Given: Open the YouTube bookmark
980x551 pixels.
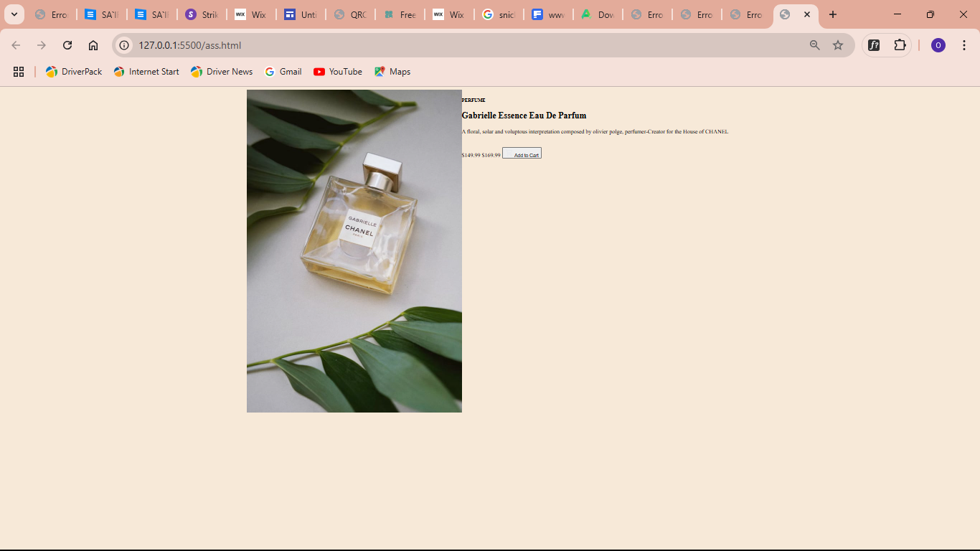Looking at the screenshot, I should [x=338, y=72].
